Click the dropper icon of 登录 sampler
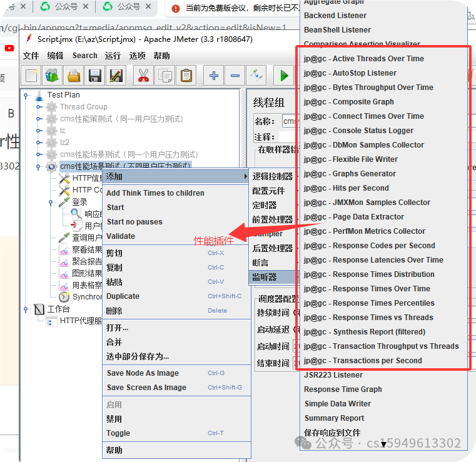 (x=64, y=202)
